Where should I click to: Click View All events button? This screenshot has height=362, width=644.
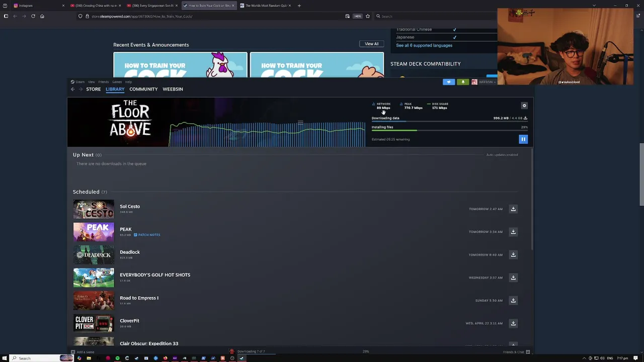[x=372, y=44]
